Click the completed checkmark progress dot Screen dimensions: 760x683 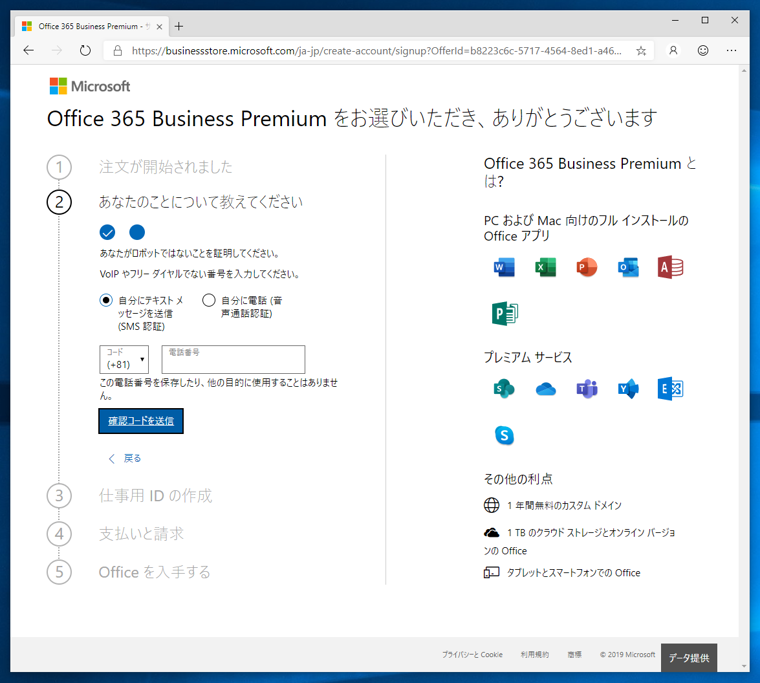[x=107, y=232]
